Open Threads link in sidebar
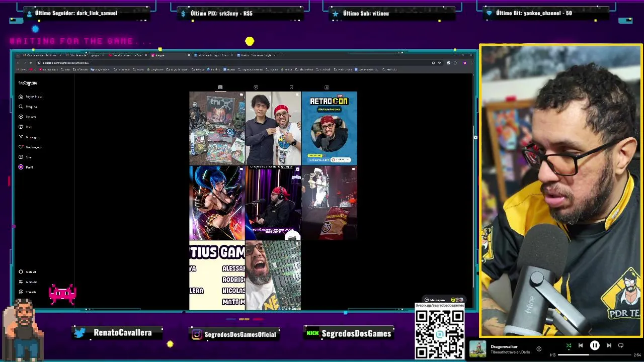Image resolution: width=644 pixels, height=362 pixels. coord(27,292)
